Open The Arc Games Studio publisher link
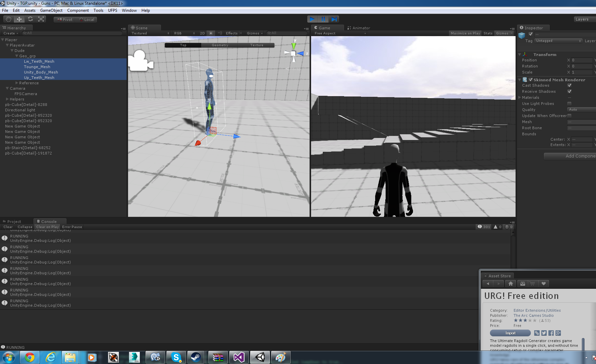Image resolution: width=596 pixels, height=364 pixels. [x=534, y=315]
